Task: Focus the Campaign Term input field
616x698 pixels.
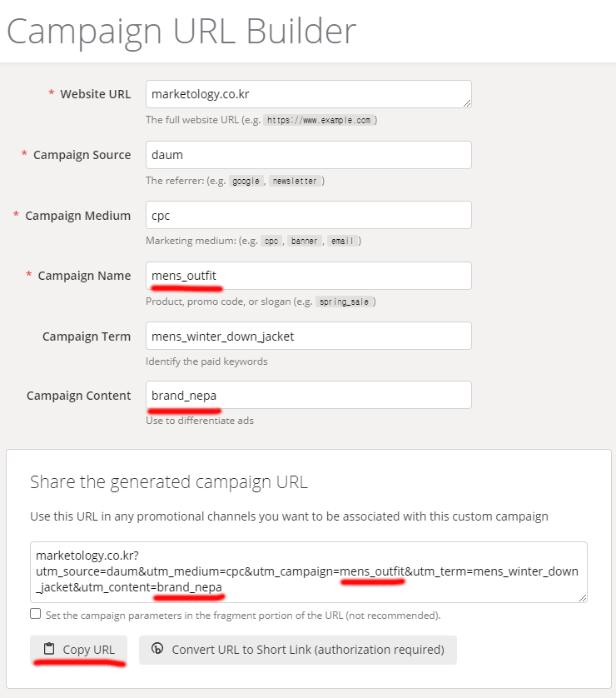Action: point(308,336)
